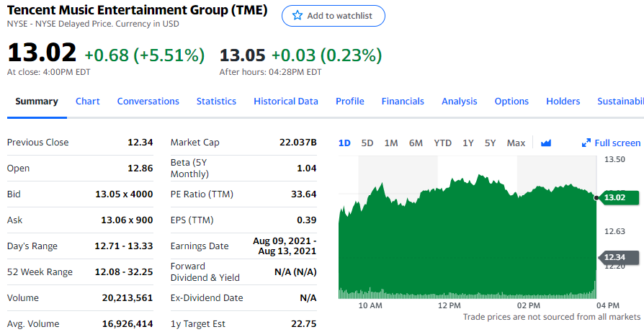This screenshot has height=332, width=644.
Task: Click the 13.02 current price marker on chart
Action: point(618,197)
